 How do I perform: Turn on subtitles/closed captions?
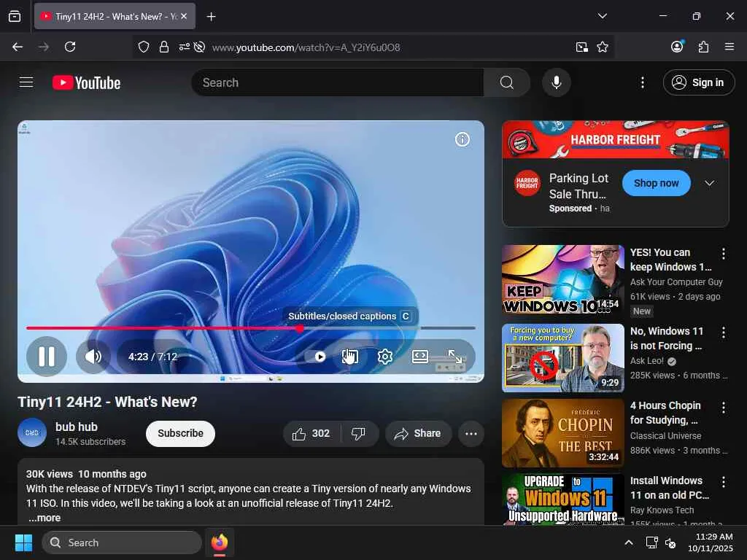pyautogui.click(x=350, y=356)
